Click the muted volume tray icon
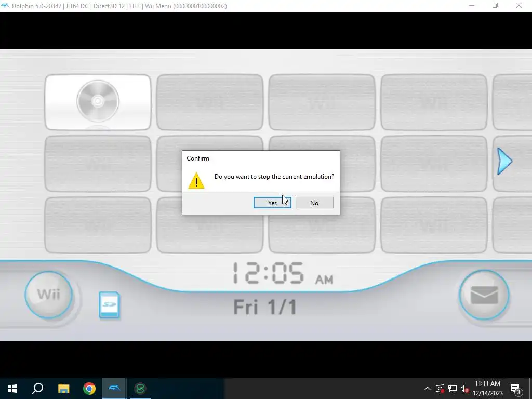The image size is (532, 399). pos(464,389)
